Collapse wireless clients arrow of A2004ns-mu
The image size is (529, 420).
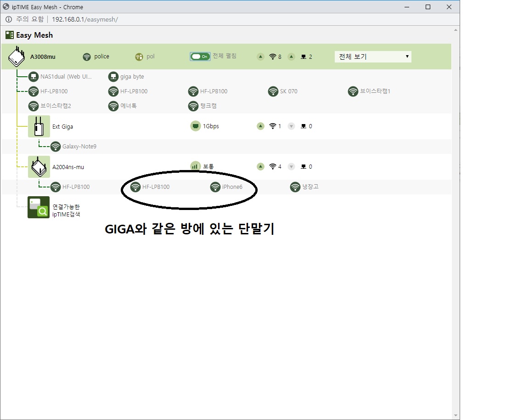click(260, 166)
